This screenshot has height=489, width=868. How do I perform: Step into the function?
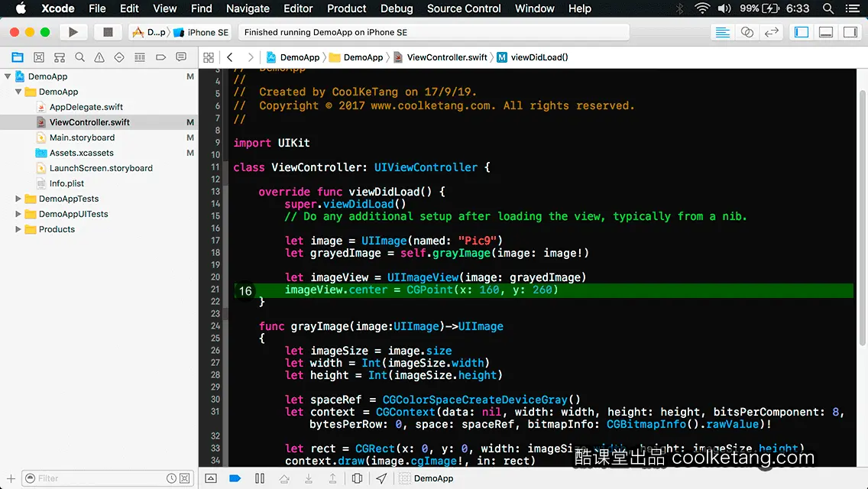[x=309, y=478]
